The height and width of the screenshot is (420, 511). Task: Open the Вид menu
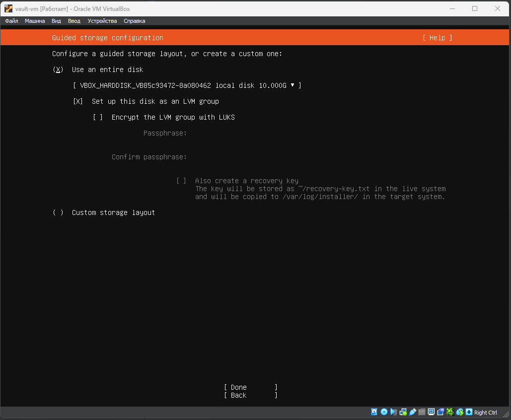click(57, 21)
